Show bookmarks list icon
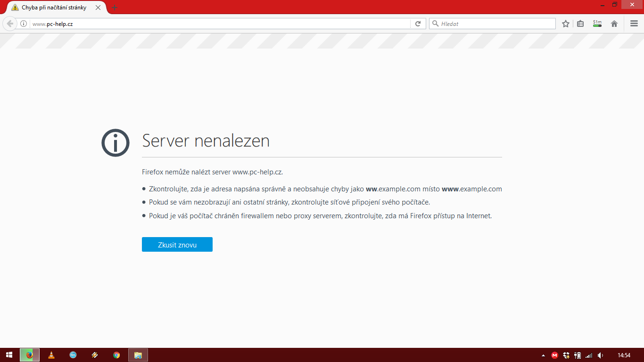This screenshot has height=362, width=644. click(x=580, y=24)
